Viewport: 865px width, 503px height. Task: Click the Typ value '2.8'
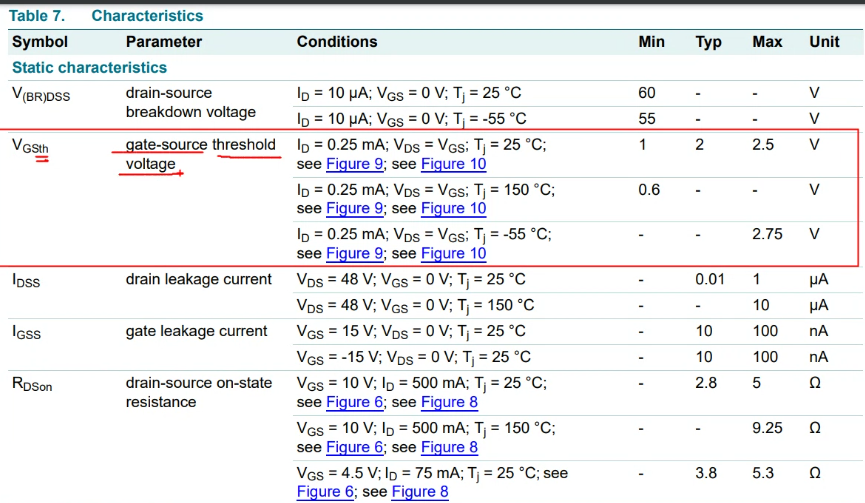(706, 383)
